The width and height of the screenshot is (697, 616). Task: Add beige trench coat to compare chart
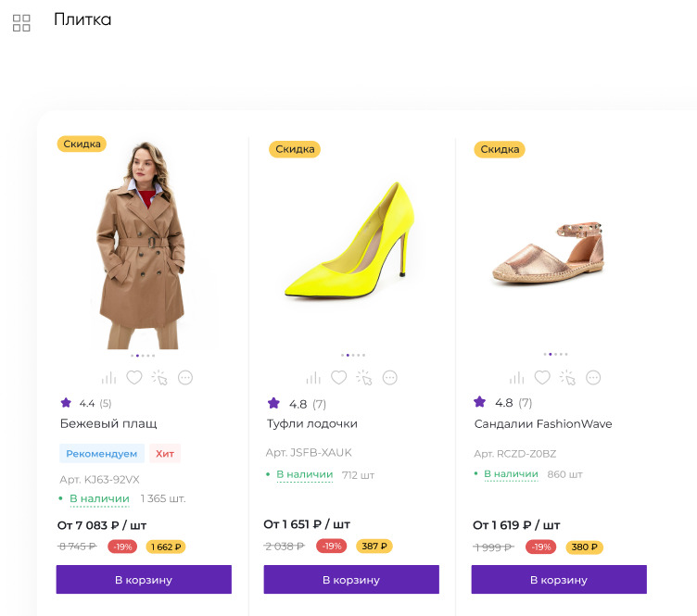[x=109, y=378]
